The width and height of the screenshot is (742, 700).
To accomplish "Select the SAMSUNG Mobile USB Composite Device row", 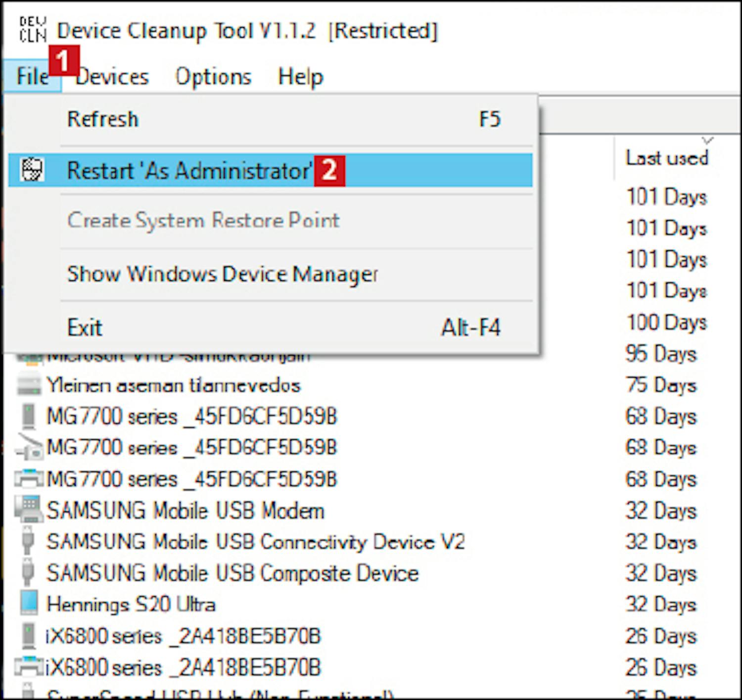I will 232,573.
